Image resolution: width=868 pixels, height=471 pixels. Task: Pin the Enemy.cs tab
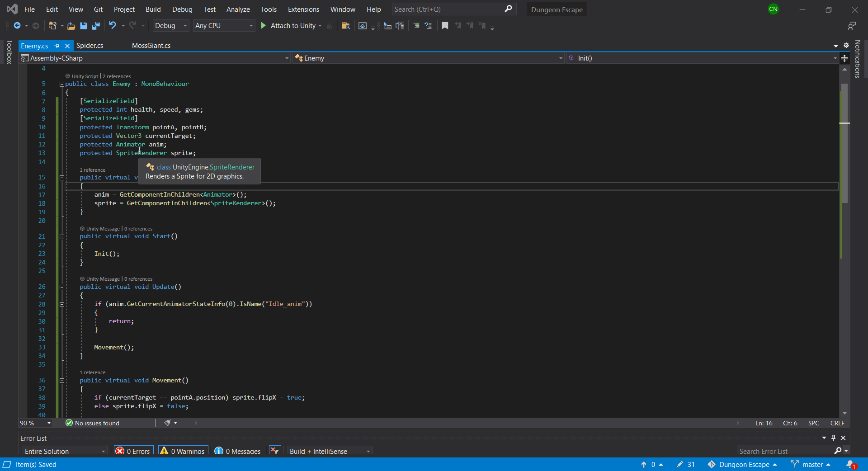point(57,46)
